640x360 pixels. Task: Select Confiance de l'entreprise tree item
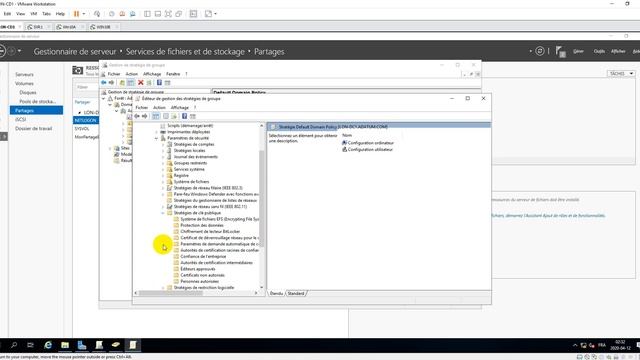[x=203, y=256]
